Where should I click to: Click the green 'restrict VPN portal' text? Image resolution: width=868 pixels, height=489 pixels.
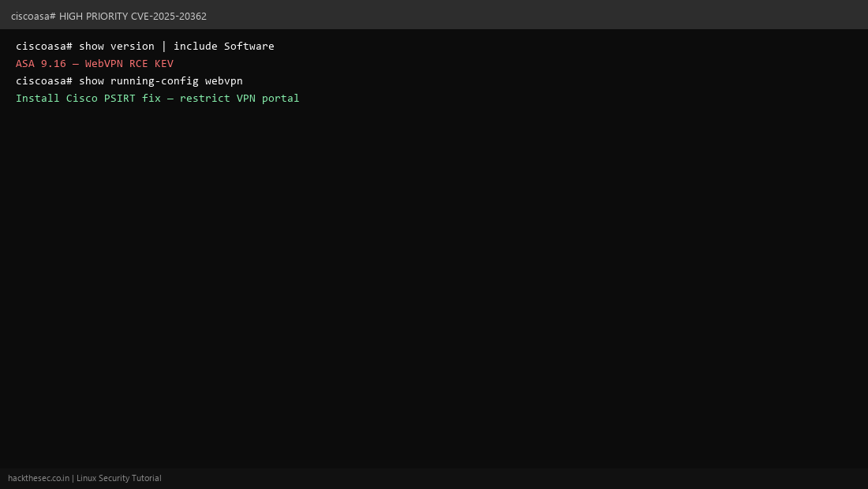point(239,98)
